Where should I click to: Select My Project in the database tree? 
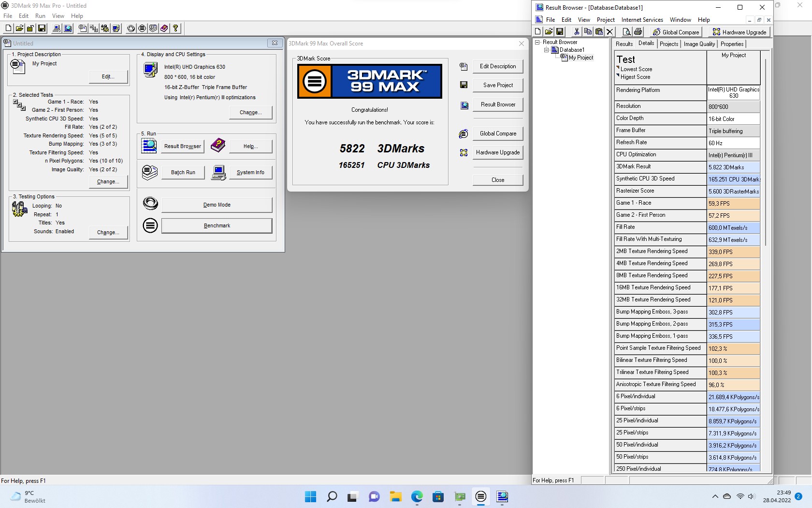(581, 58)
